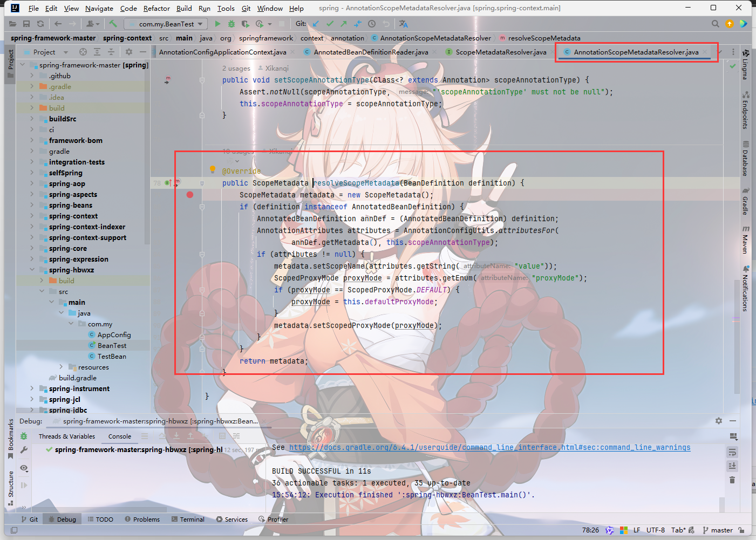Collapse the com.my package
Image resolution: width=756 pixels, height=540 pixels.
(x=71, y=324)
